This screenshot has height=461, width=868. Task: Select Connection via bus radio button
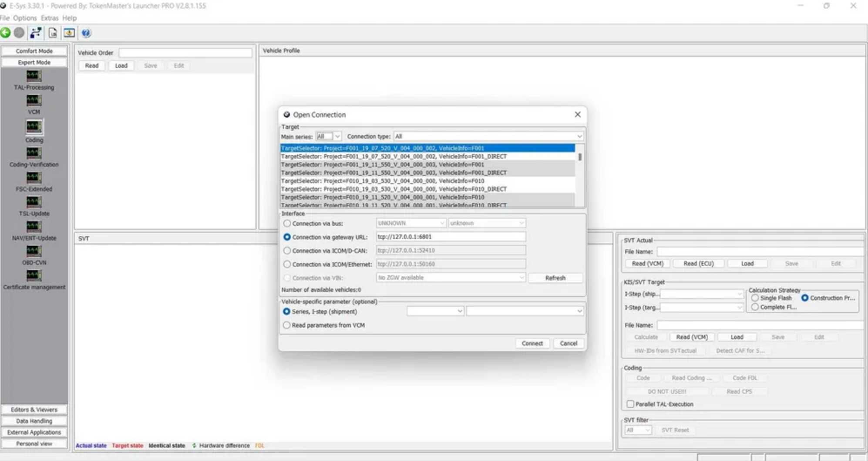pyautogui.click(x=287, y=223)
